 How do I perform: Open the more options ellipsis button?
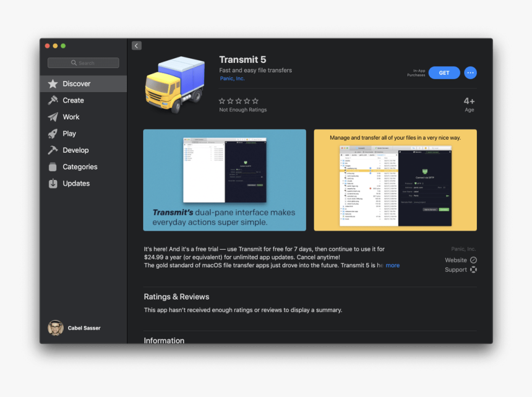tap(470, 73)
